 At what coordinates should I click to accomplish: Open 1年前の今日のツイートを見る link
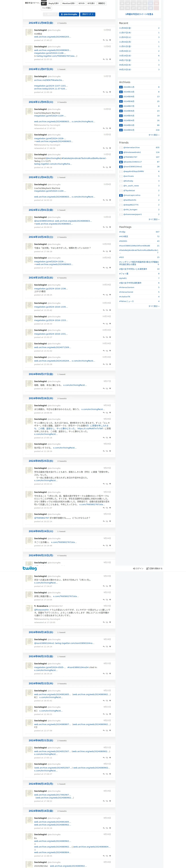(x=139, y=14)
